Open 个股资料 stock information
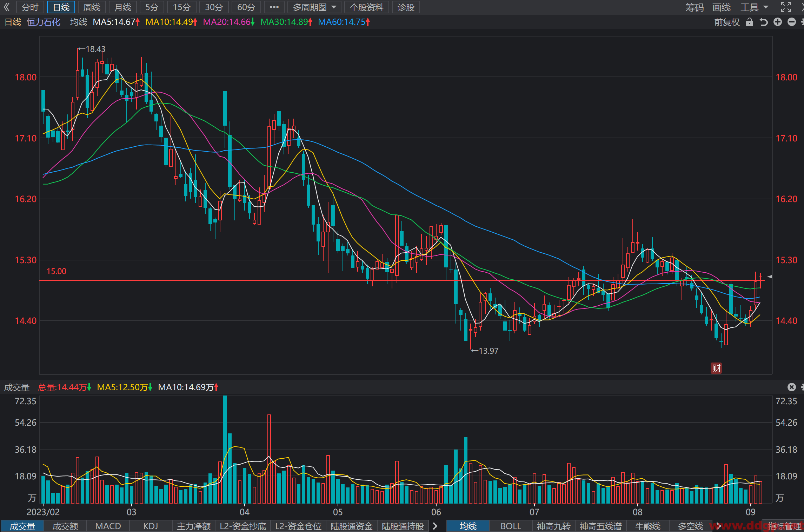The image size is (804, 532). [366, 7]
